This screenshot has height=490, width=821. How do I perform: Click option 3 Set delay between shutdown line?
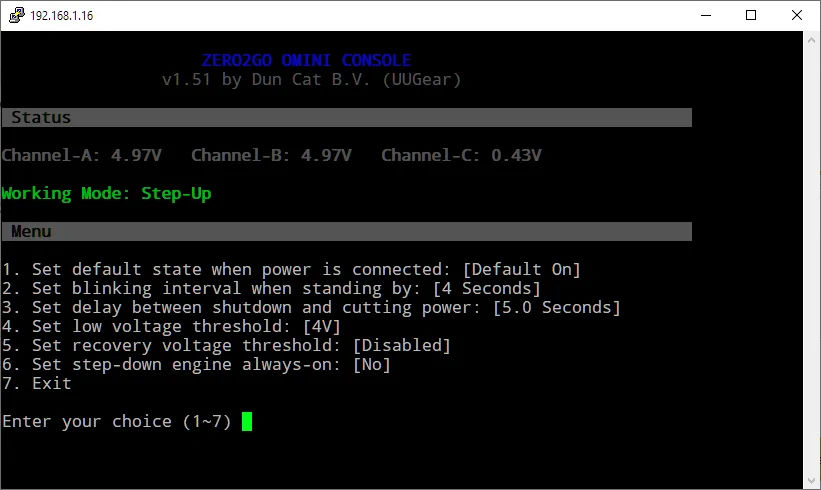[311, 307]
